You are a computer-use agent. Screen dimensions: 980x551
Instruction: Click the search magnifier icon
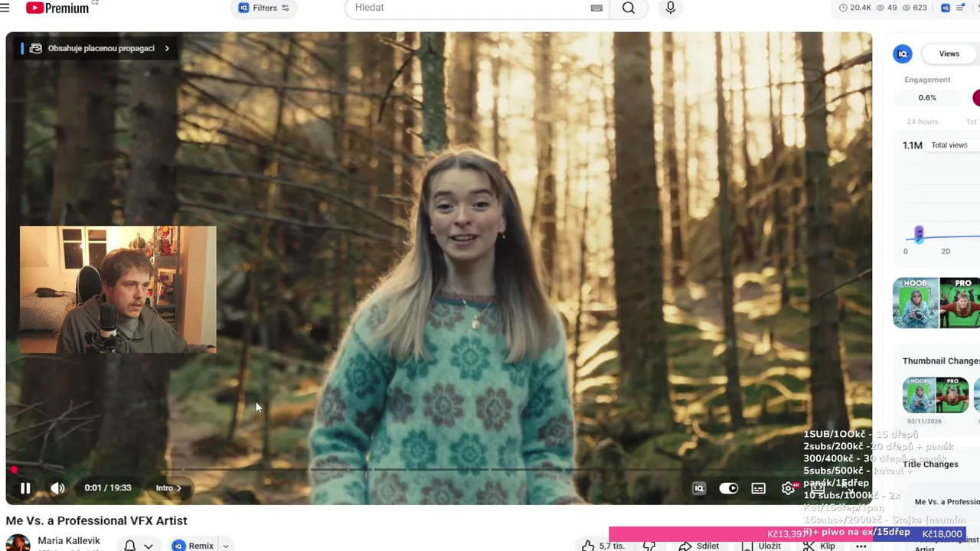[629, 8]
